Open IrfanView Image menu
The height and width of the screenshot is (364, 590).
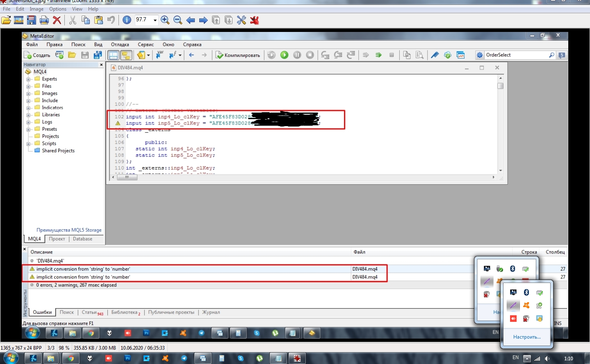pos(36,9)
